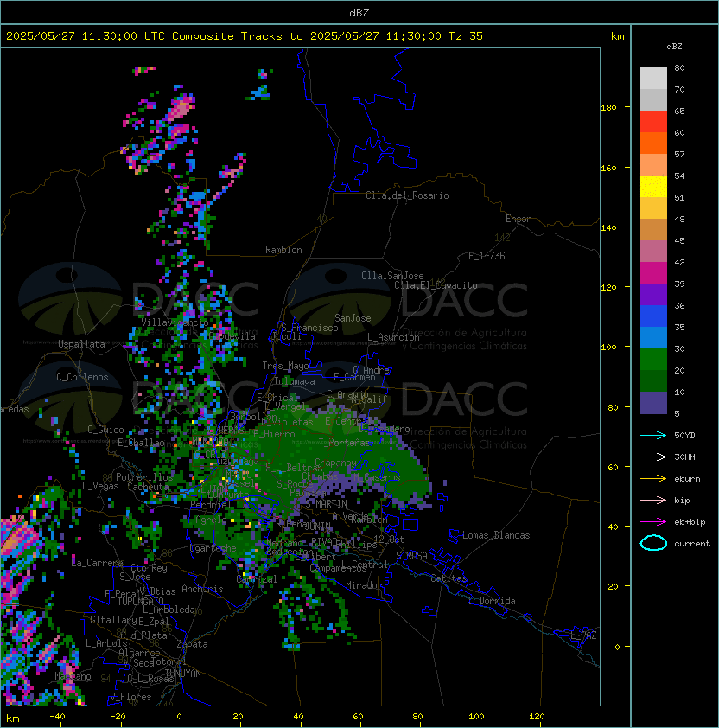The image size is (719, 728).
Task: Select the 'L_Asuncion' map label
Action: tap(393, 337)
